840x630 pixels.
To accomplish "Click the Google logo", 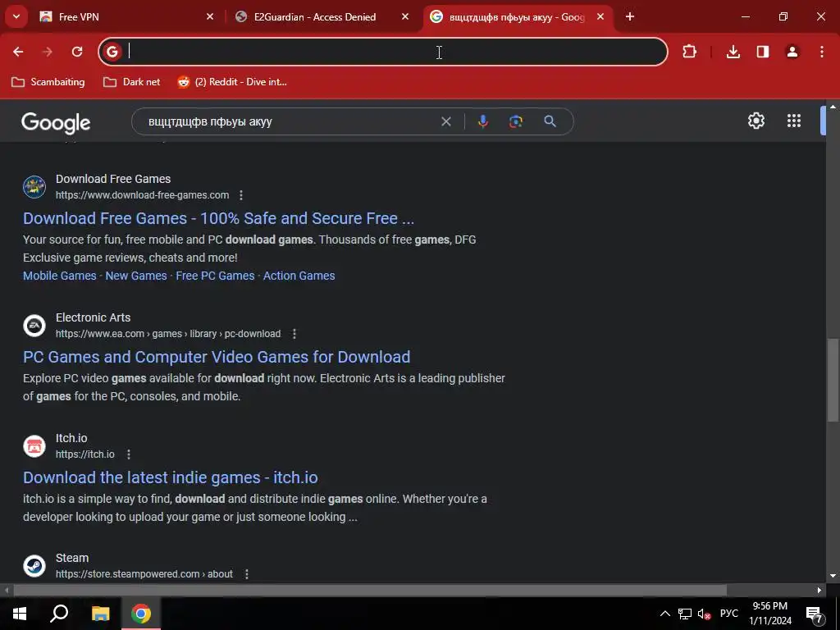I will pyautogui.click(x=56, y=123).
